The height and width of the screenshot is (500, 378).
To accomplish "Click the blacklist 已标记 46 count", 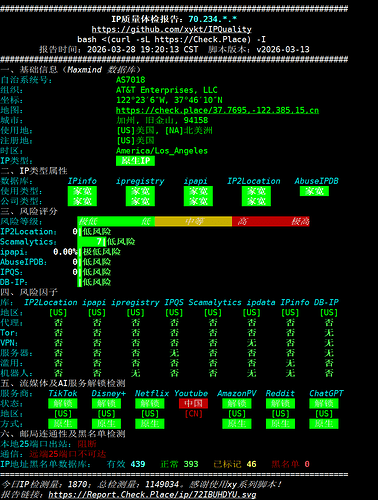I will click(235, 464).
